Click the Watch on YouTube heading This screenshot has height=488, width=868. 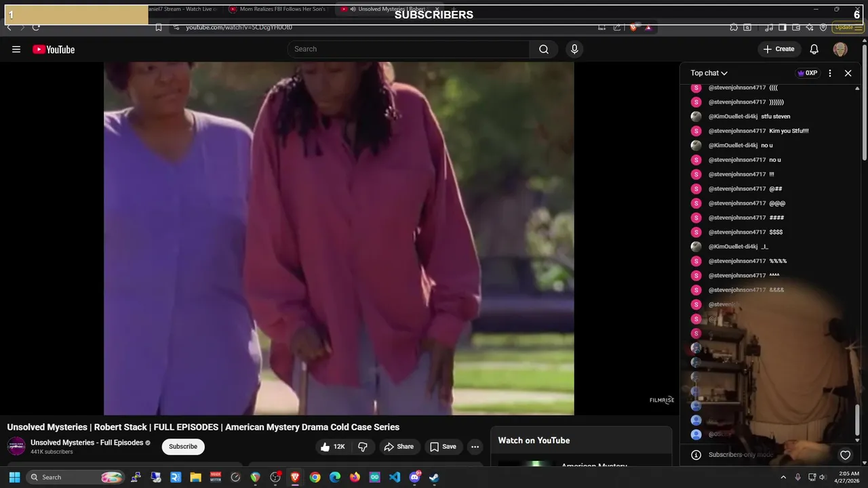(534, 441)
